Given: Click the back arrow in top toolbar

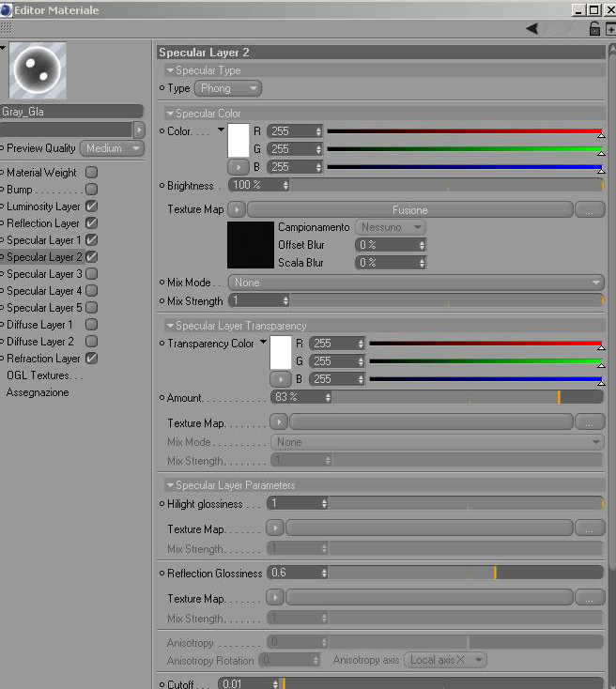Looking at the screenshot, I should tap(532, 29).
